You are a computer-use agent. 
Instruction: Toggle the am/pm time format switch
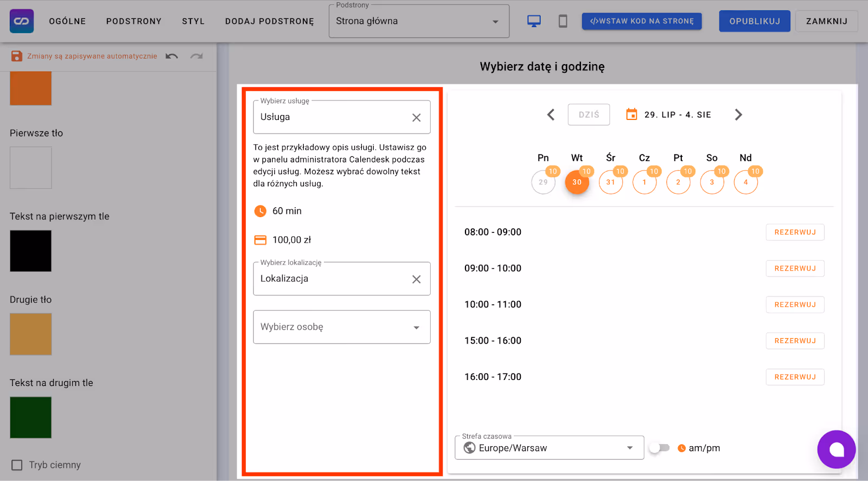[x=660, y=448]
